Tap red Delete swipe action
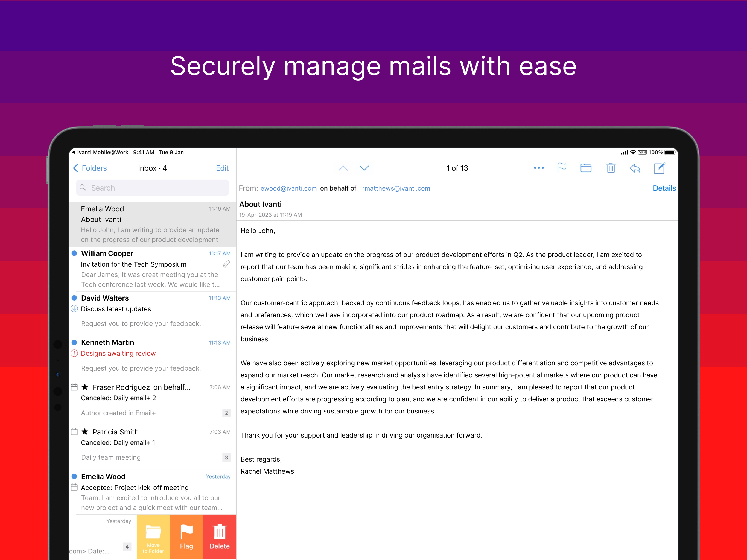This screenshot has height=560, width=747. tap(220, 537)
